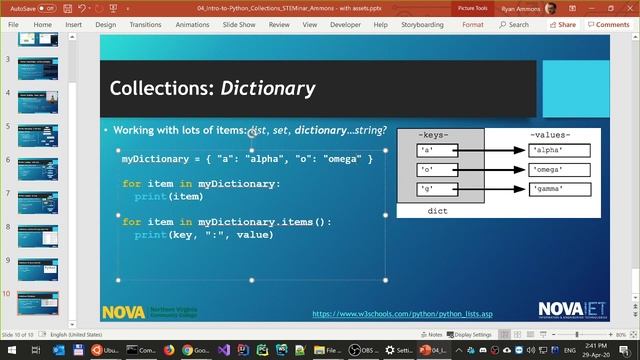This screenshot has height=360, width=640.
Task: Fit slide to current window icon
Action: (633, 335)
